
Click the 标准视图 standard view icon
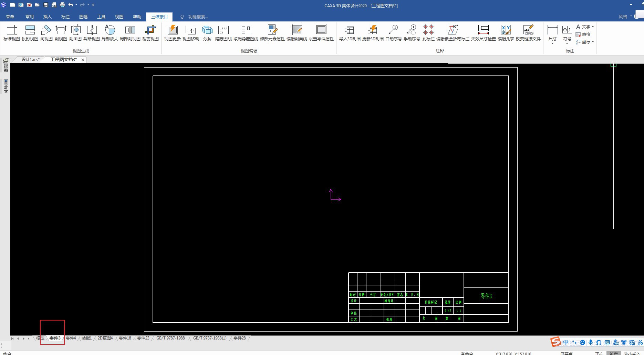click(x=12, y=33)
